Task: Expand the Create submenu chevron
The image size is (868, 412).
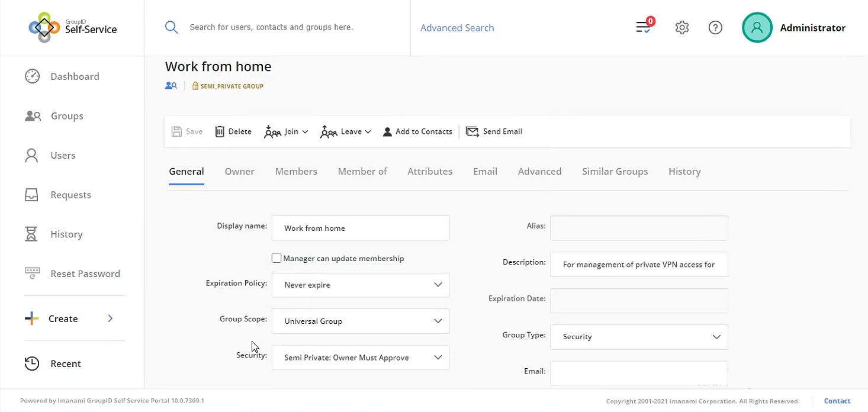Action: click(110, 318)
